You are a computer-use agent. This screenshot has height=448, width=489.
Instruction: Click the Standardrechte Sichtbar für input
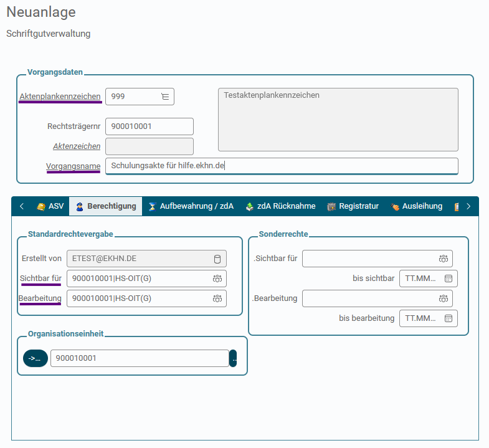point(146,279)
